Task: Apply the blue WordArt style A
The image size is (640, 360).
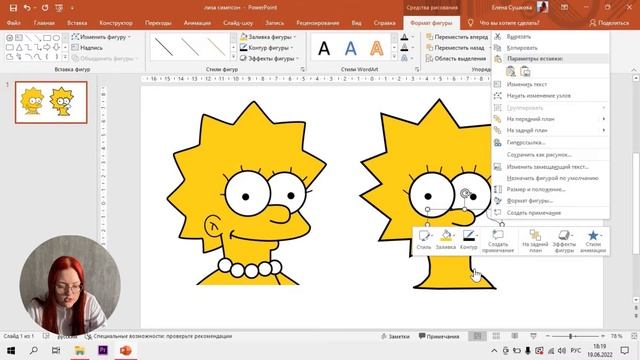Action: coord(351,48)
